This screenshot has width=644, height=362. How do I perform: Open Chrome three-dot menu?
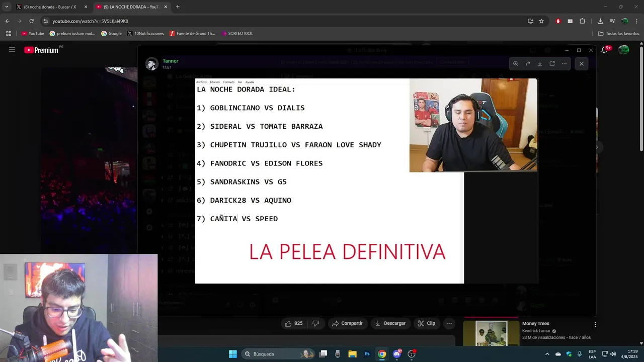pos(636,21)
